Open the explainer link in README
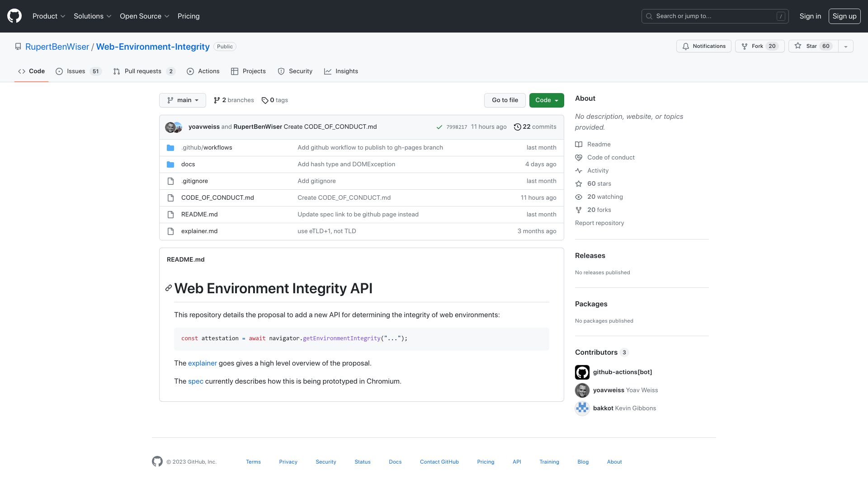 click(x=203, y=363)
